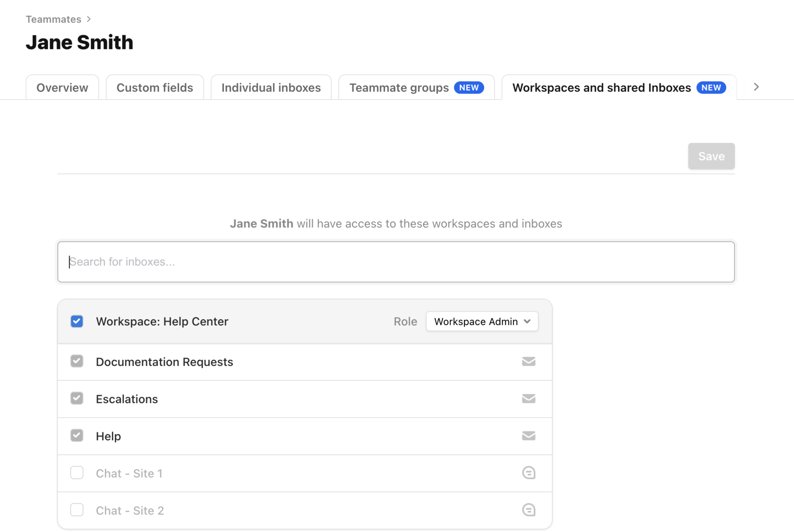
Task: Focus the Search for inboxes field
Action: (x=396, y=262)
